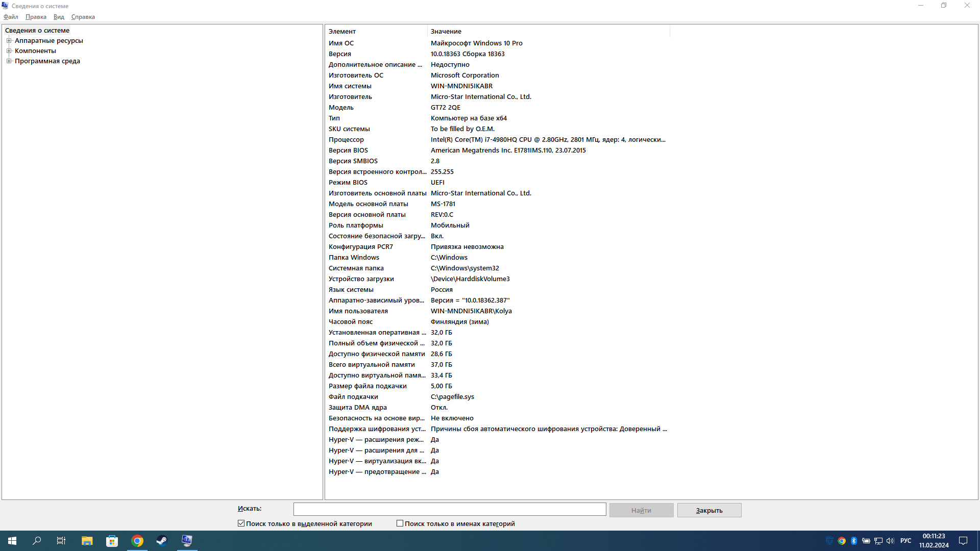Click the 'Финляндия (зима)' time zone value
Image resolution: width=980 pixels, height=551 pixels.
(460, 322)
